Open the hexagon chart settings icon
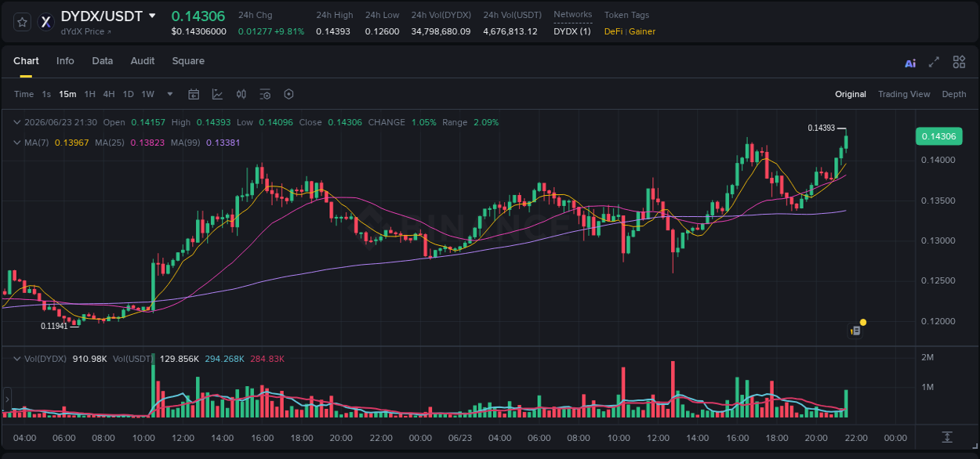This screenshot has height=459, width=980. click(289, 94)
